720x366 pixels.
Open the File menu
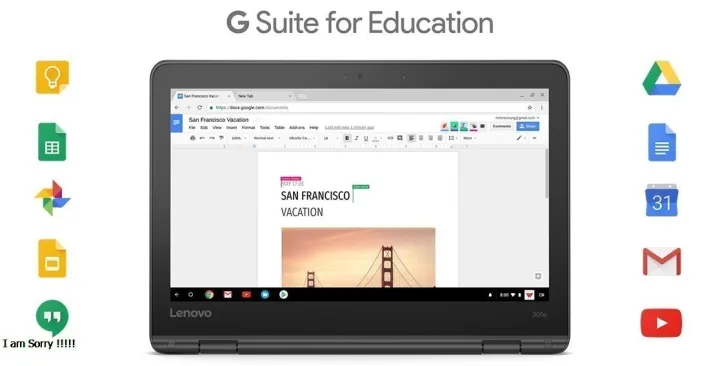click(x=192, y=128)
